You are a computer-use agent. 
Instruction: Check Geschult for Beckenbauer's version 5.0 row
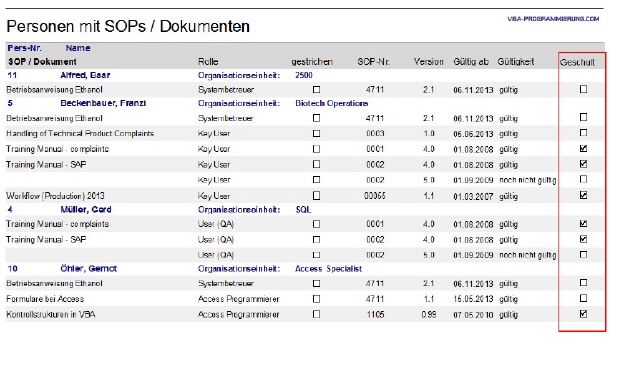click(x=583, y=179)
